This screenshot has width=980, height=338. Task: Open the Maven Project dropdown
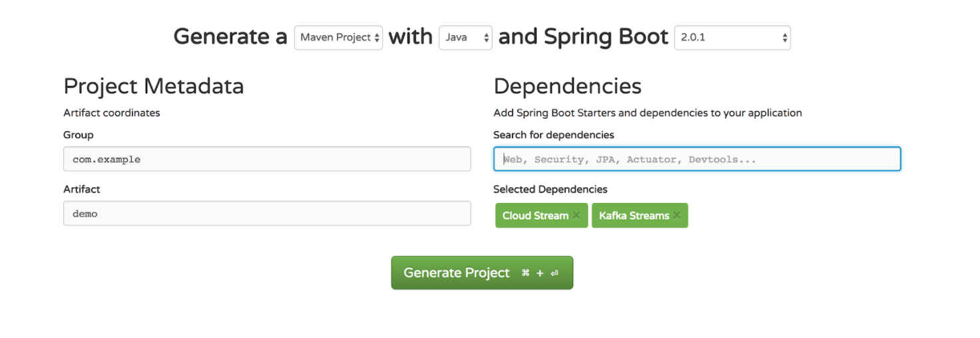coord(338,38)
